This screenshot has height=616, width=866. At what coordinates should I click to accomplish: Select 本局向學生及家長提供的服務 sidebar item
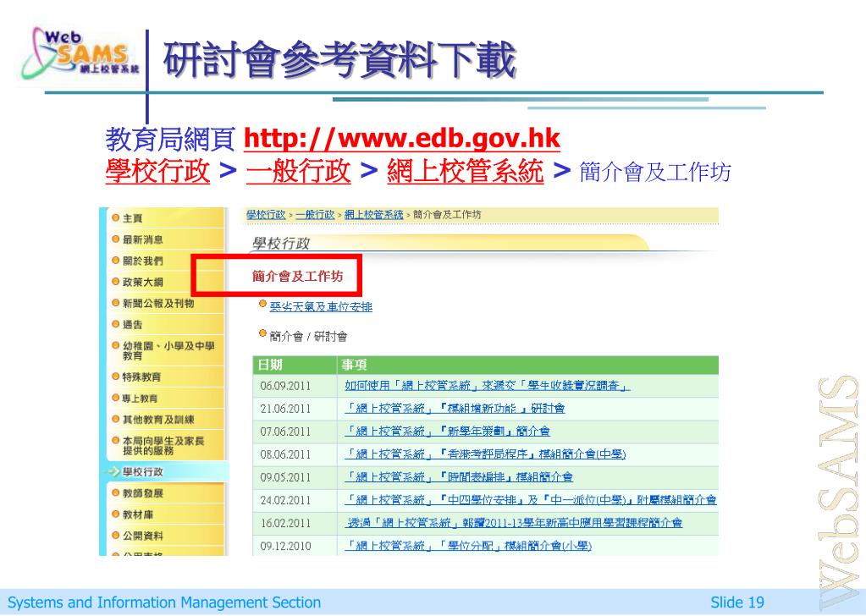(163, 445)
